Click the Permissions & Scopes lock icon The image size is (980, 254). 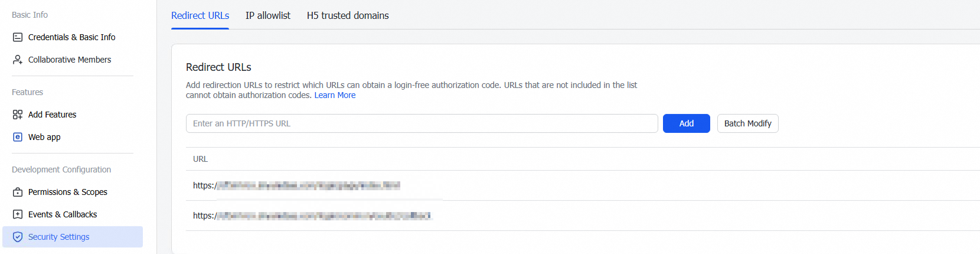click(18, 192)
